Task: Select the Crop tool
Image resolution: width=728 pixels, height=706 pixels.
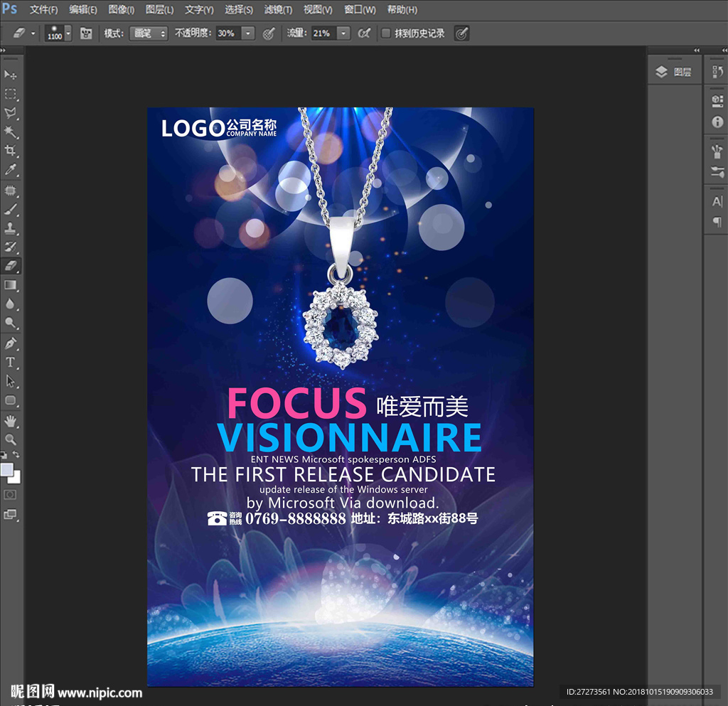Action: 10,151
